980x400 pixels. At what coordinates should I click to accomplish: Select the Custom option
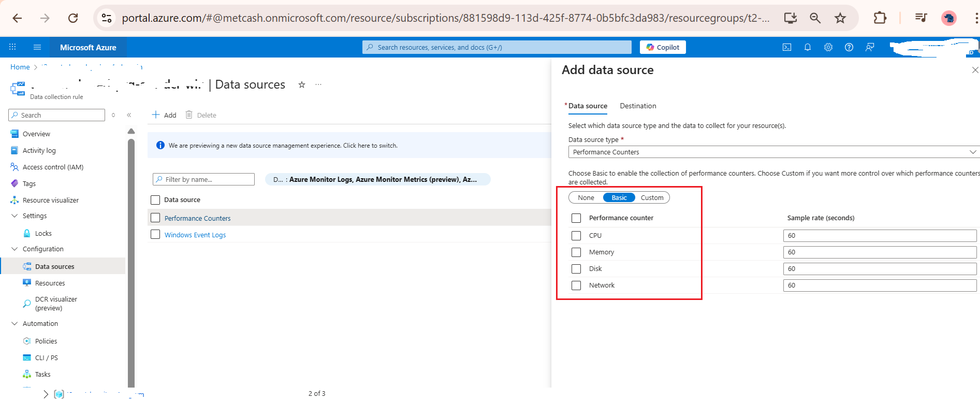[652, 197]
